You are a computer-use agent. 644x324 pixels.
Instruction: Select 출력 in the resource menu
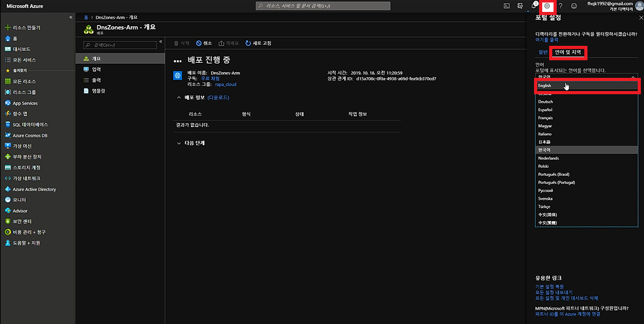[121, 80]
